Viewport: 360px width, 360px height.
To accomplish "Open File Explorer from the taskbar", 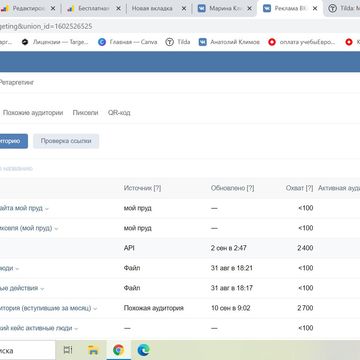I will 93,350.
